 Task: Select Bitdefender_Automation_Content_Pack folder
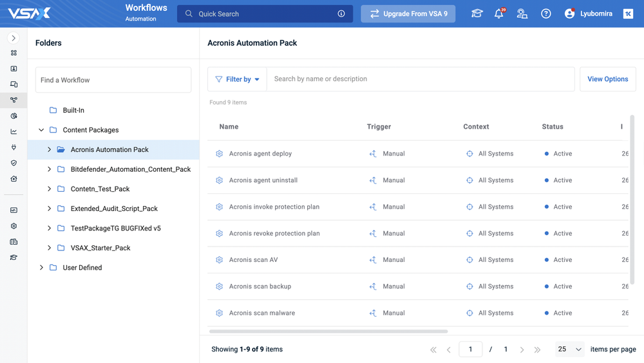[x=131, y=169]
